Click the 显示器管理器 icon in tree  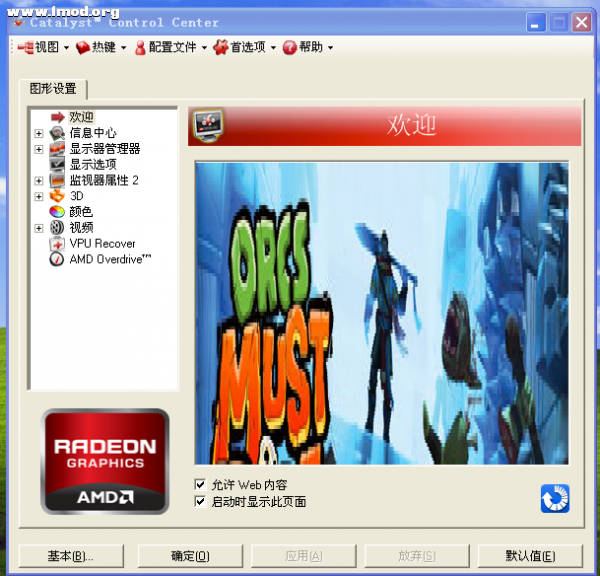click(57, 148)
